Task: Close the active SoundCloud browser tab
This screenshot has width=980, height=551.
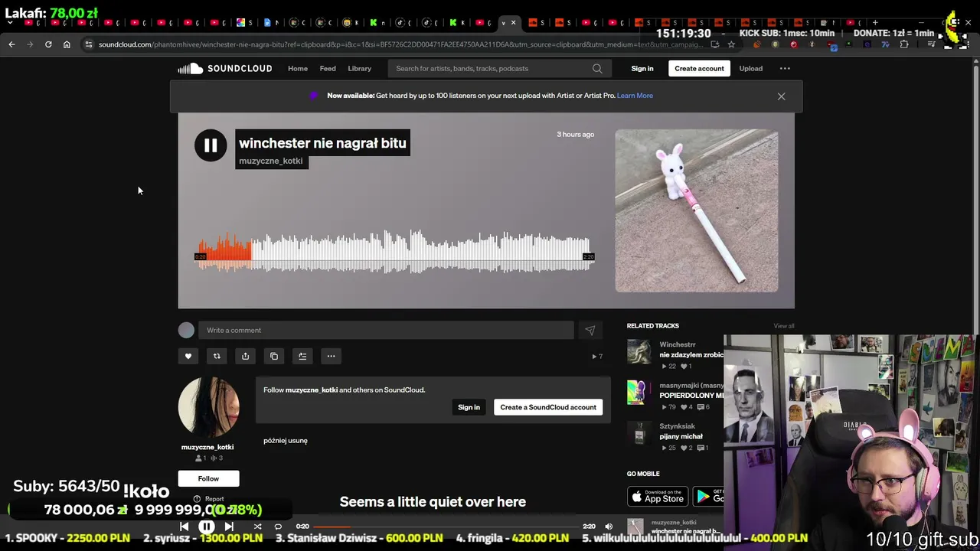Action: pyautogui.click(x=514, y=23)
